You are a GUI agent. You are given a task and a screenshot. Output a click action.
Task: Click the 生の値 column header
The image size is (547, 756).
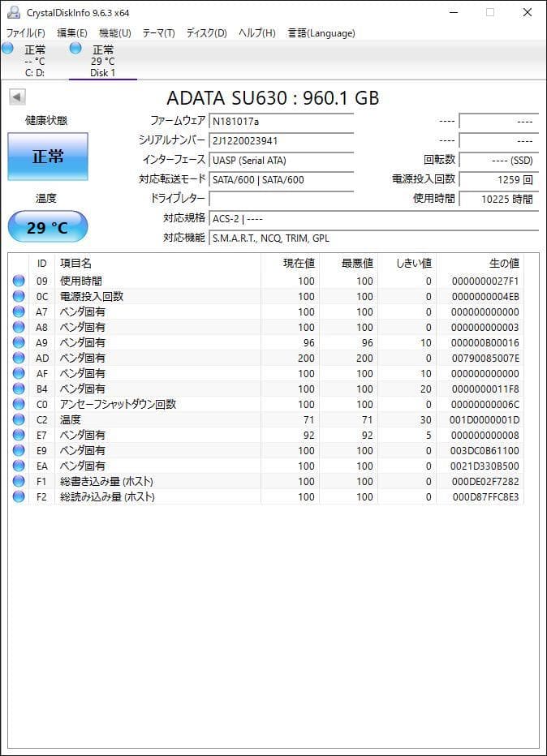[x=480, y=264]
